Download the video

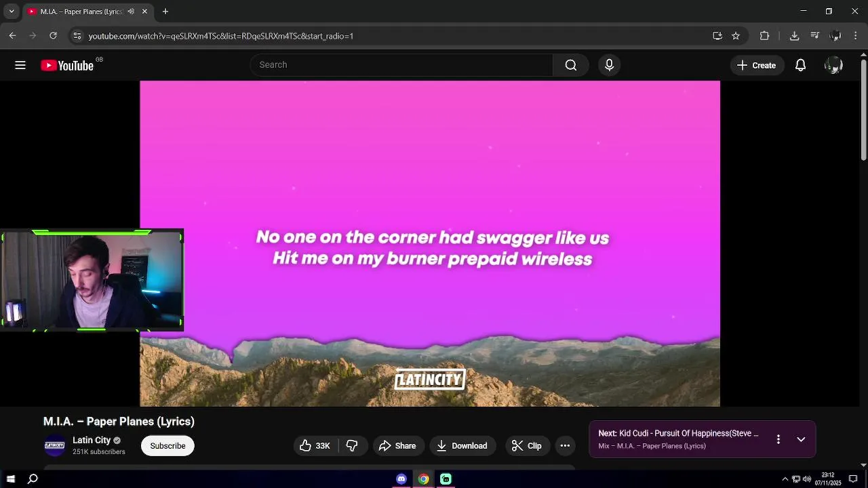tap(462, 445)
